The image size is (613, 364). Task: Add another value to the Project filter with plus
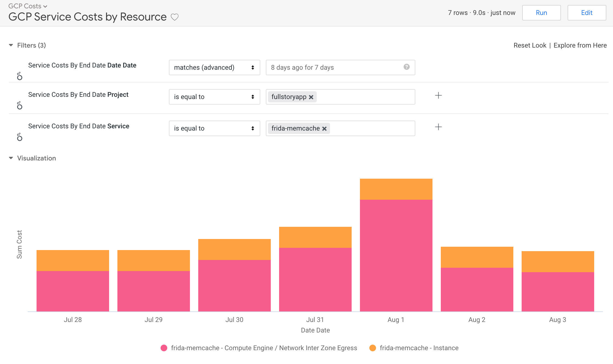[438, 95]
